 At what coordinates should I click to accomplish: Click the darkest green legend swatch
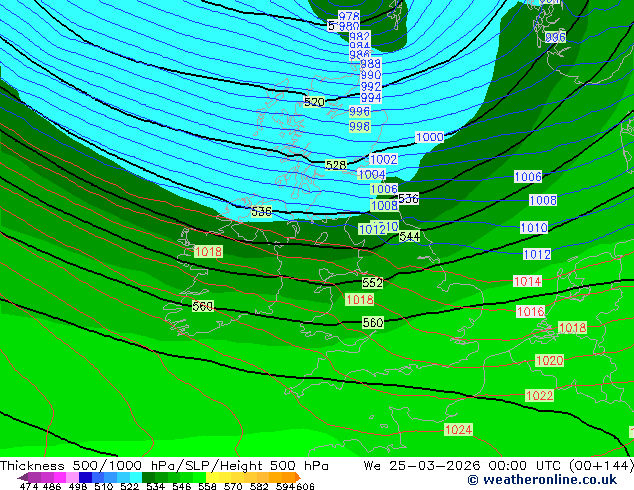pyautogui.click(x=149, y=477)
